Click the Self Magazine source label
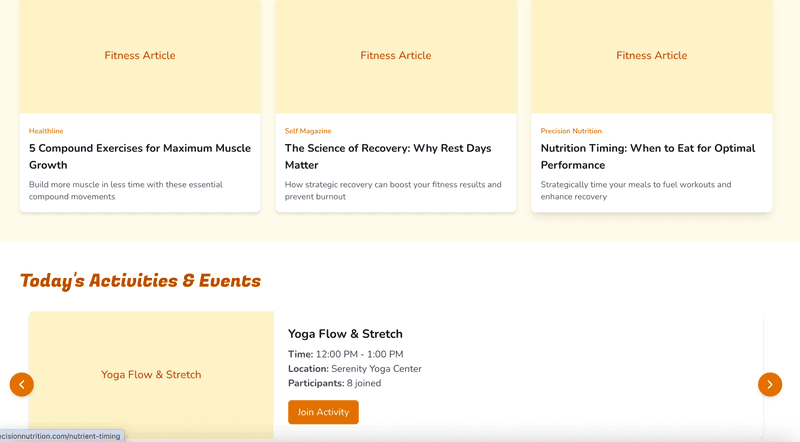The image size is (800, 442). click(x=308, y=131)
